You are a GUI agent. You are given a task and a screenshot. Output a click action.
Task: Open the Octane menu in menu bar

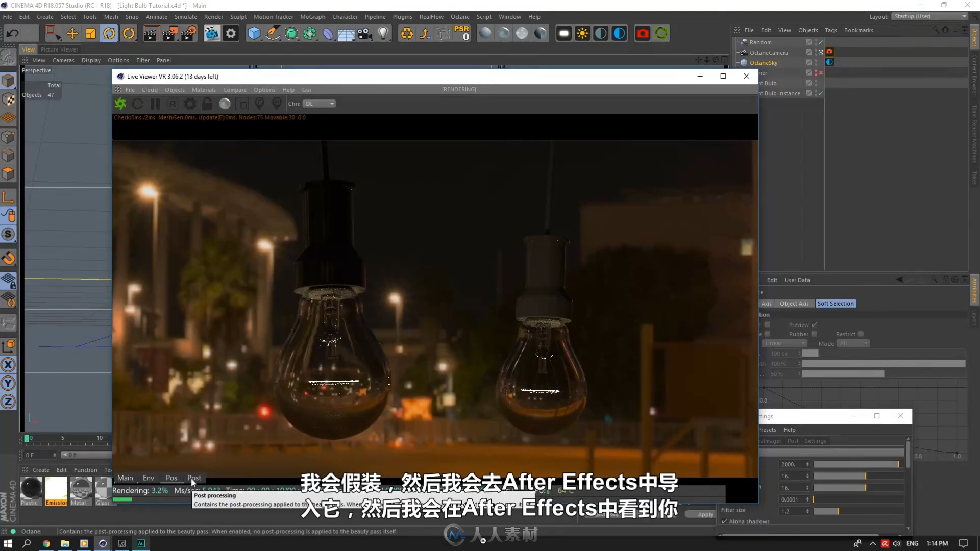460,17
